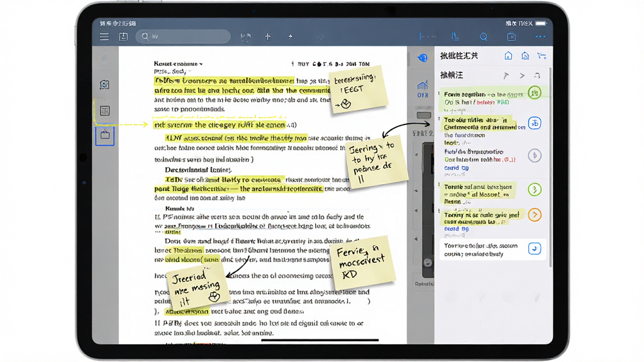The image size is (644, 362).
Task: Click the blue round icon at the top of the middle strip
Action: click(x=422, y=58)
